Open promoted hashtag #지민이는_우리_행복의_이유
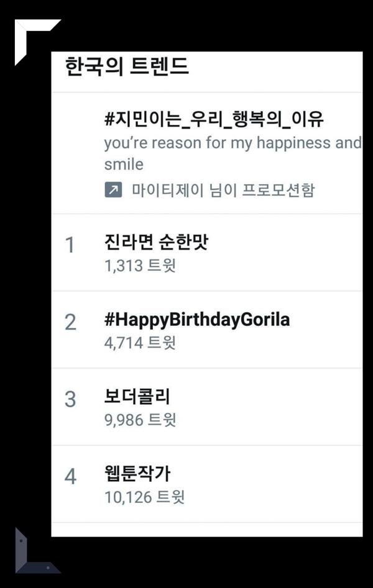This screenshot has height=588, width=373. (214, 118)
